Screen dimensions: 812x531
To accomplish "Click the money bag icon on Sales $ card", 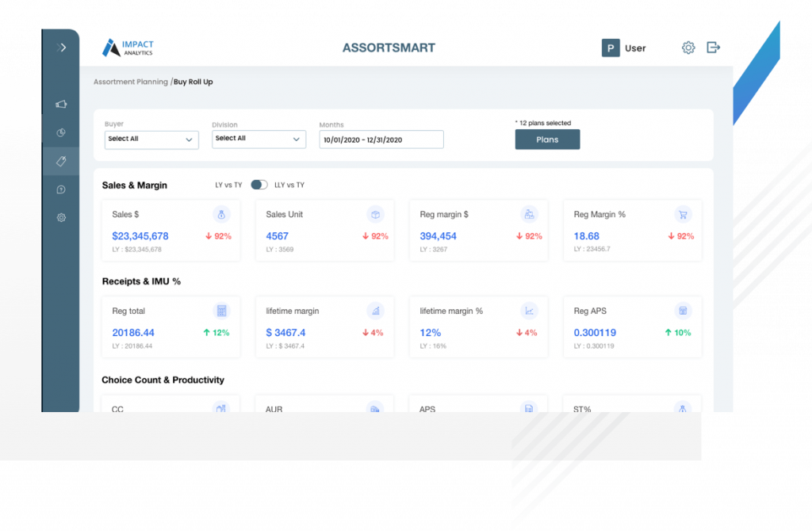I will tap(221, 214).
